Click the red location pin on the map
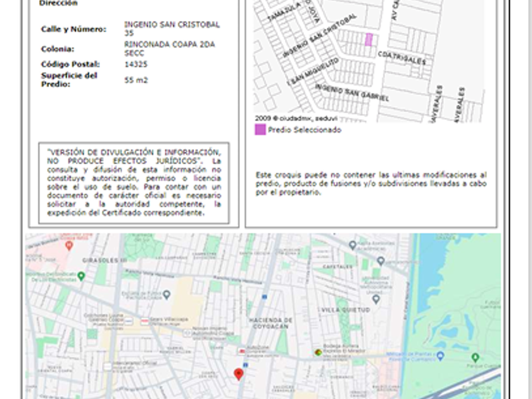This screenshot has width=532, height=399. [x=239, y=374]
